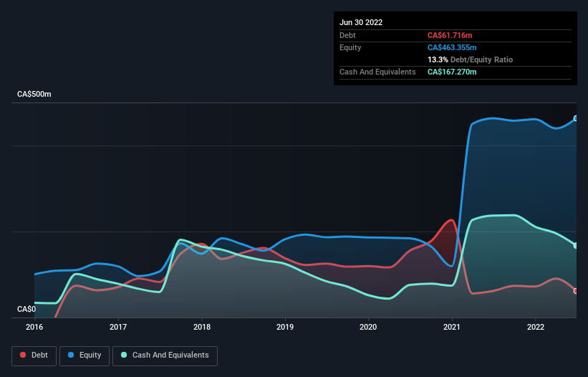Click the 2020 x-axis label

tap(368, 327)
